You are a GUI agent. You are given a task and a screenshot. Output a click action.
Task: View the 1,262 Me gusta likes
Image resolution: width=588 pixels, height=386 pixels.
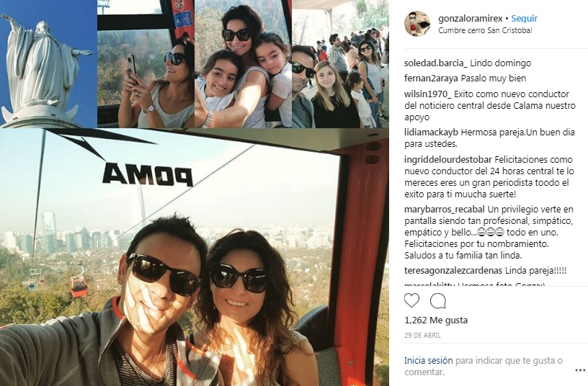pyautogui.click(x=436, y=320)
